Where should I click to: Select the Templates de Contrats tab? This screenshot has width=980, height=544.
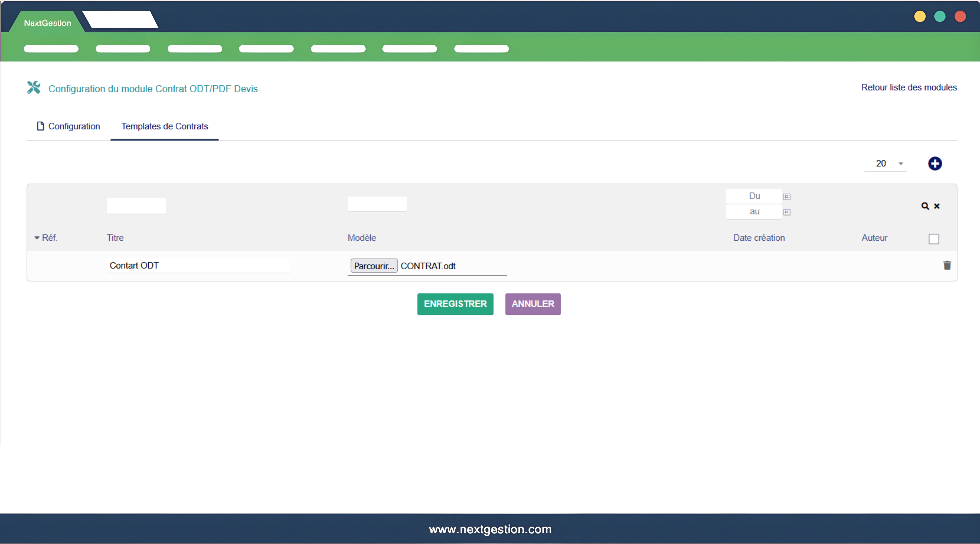click(x=164, y=126)
